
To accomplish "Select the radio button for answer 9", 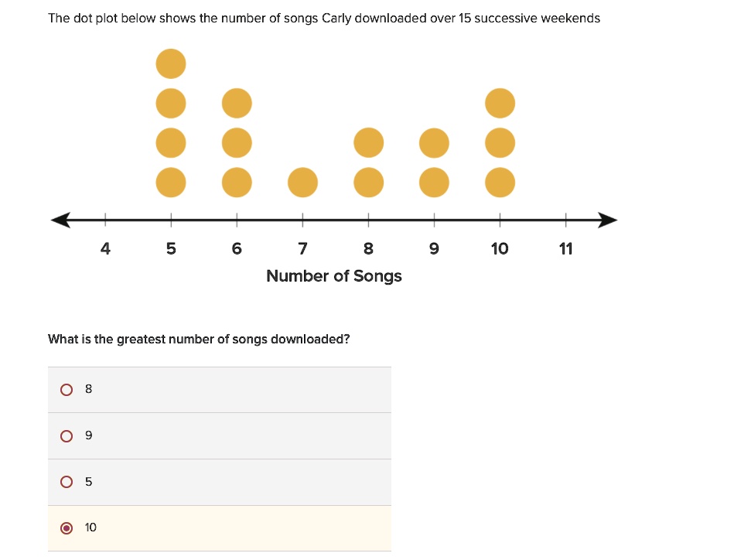I will [67, 435].
